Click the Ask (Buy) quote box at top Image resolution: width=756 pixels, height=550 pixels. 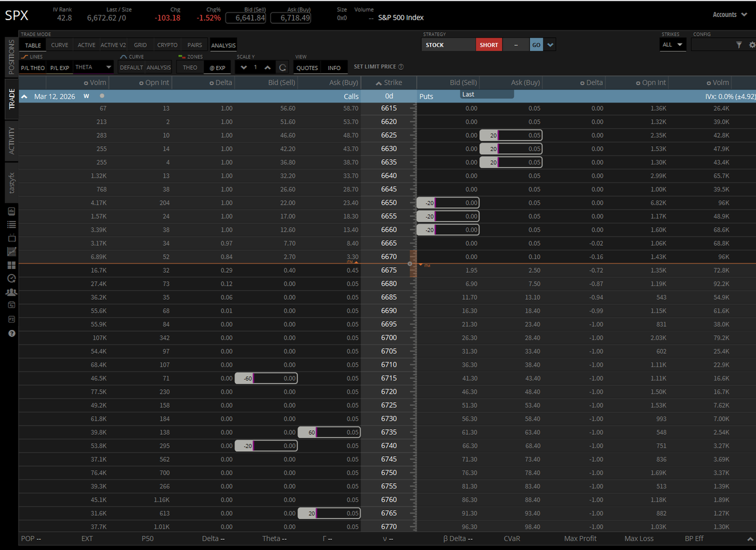click(x=290, y=18)
